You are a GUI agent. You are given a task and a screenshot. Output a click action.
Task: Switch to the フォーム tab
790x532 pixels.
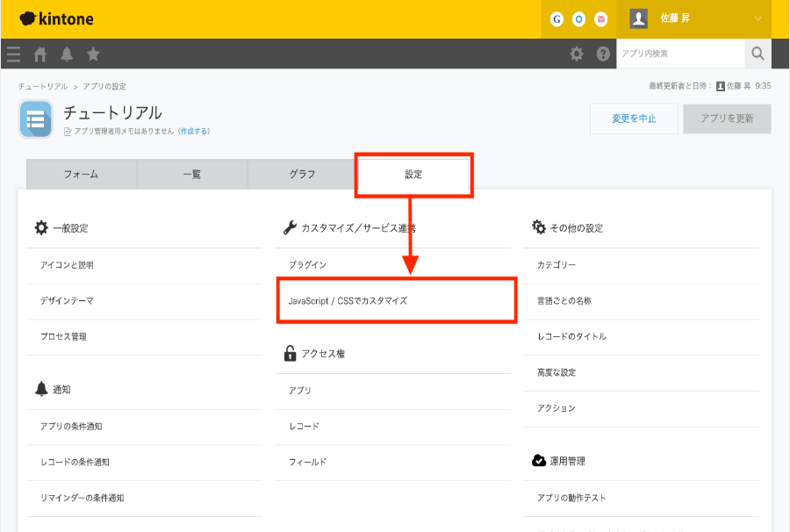[x=81, y=174]
